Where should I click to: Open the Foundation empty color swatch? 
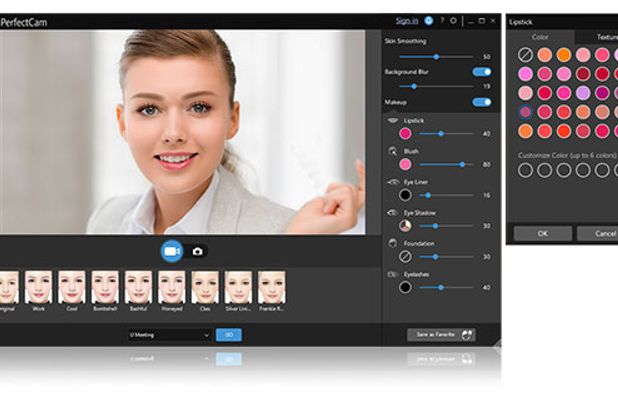[x=405, y=256]
